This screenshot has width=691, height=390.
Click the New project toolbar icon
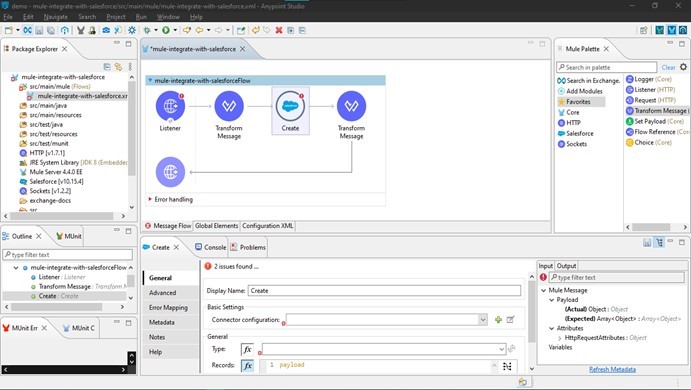click(x=8, y=30)
